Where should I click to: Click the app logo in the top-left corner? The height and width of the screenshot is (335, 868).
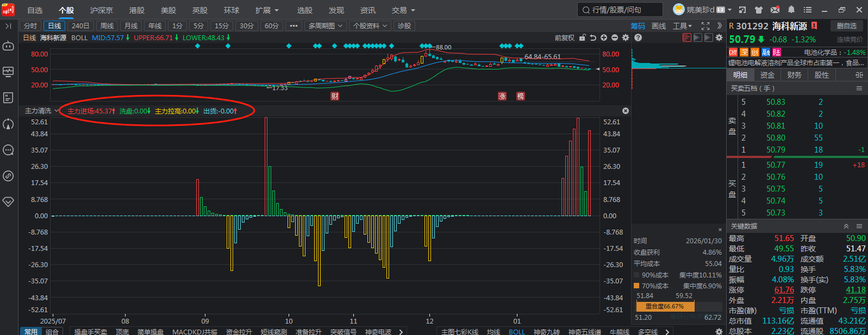8,10
